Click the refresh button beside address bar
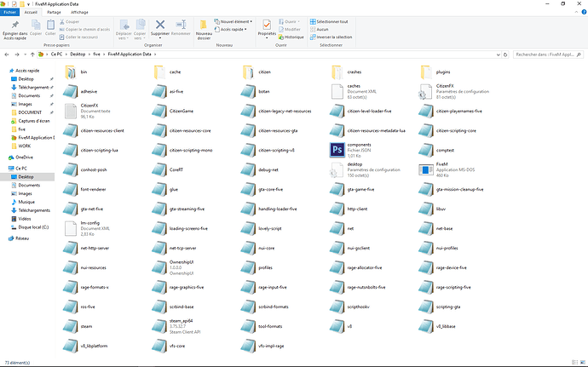The image size is (588, 367). click(x=505, y=54)
